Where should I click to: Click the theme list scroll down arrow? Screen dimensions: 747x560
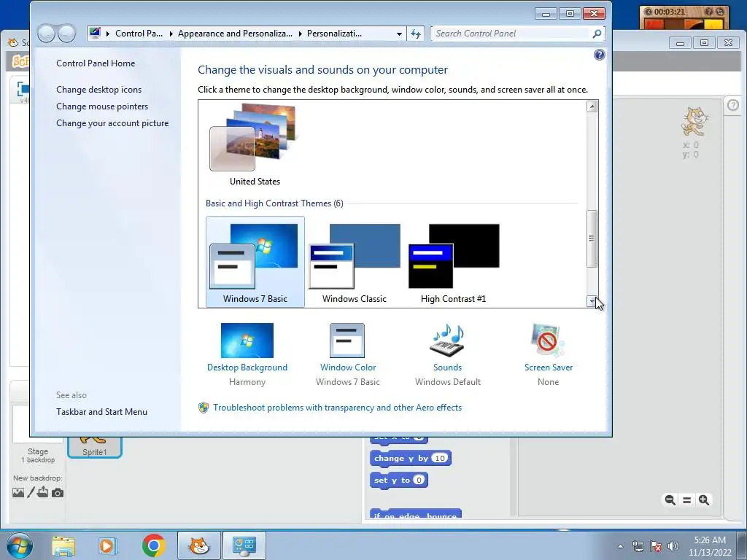pos(592,300)
